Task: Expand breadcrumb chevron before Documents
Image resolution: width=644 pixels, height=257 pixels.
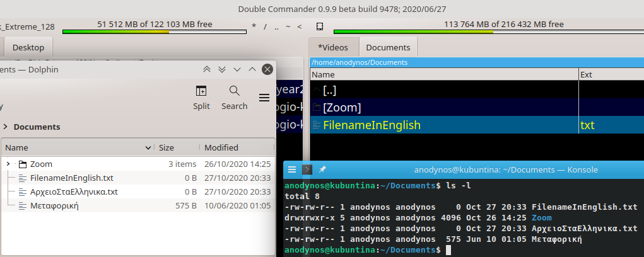Action: pyautogui.click(x=5, y=127)
